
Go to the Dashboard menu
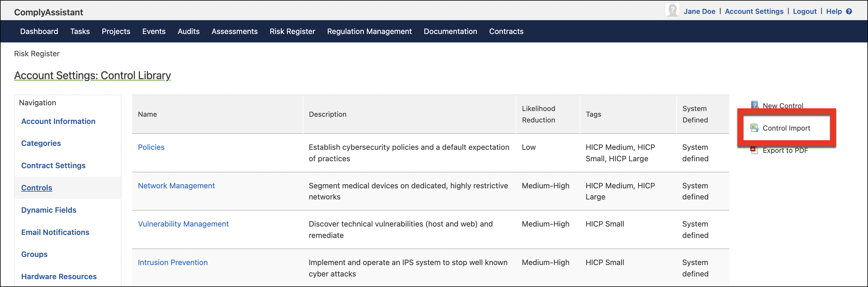click(x=39, y=31)
